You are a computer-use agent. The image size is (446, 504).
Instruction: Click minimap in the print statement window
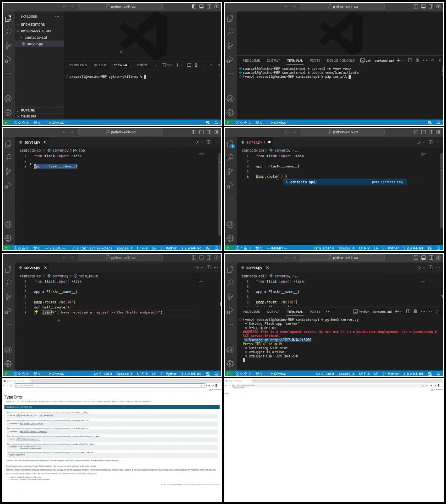[x=206, y=281]
